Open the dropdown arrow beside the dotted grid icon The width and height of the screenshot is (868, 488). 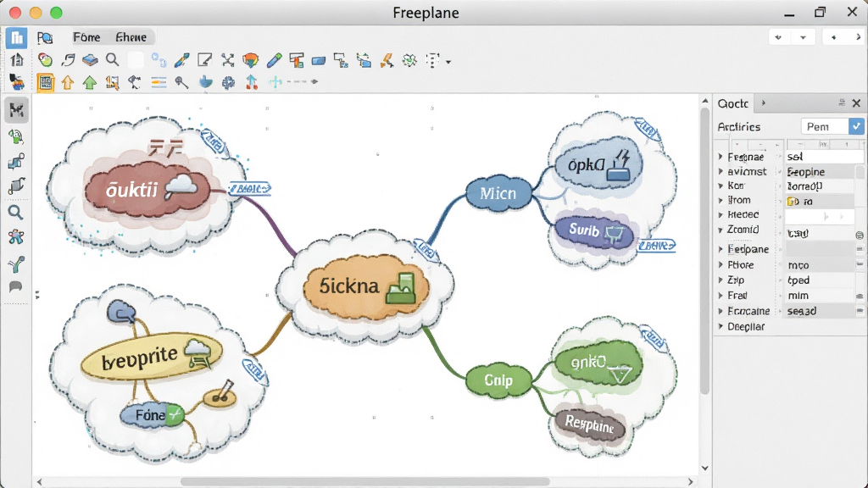pos(448,61)
